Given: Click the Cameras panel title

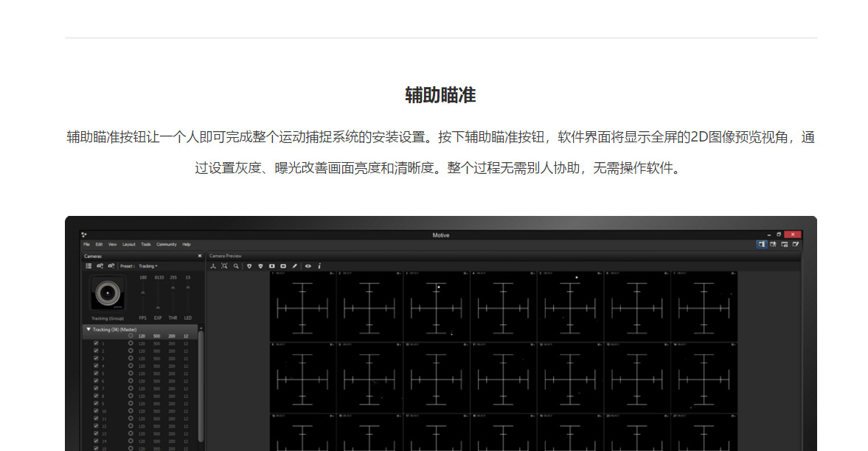Looking at the screenshot, I should point(93,256).
